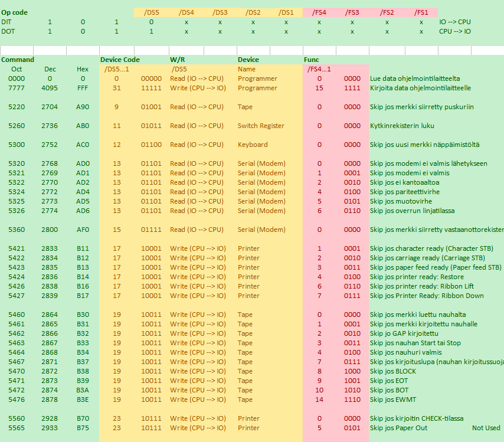
Task: Click 'Kytkinrekisterin luku' description
Action: point(402,126)
